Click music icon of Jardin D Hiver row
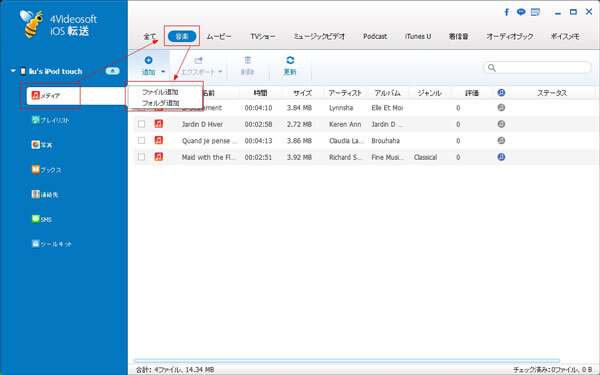Screen dimensions: 600x375 pos(158,124)
